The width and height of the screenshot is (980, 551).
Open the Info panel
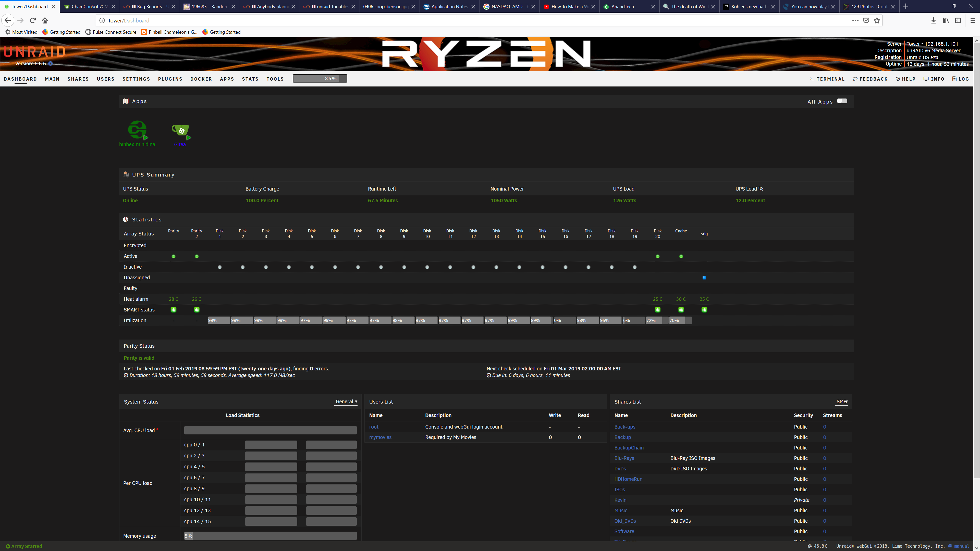tap(934, 79)
